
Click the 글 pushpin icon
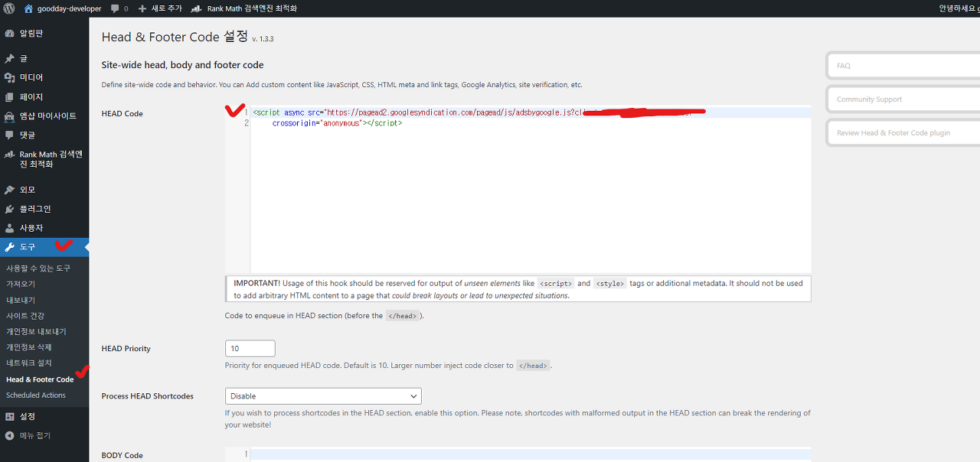pyautogui.click(x=9, y=58)
